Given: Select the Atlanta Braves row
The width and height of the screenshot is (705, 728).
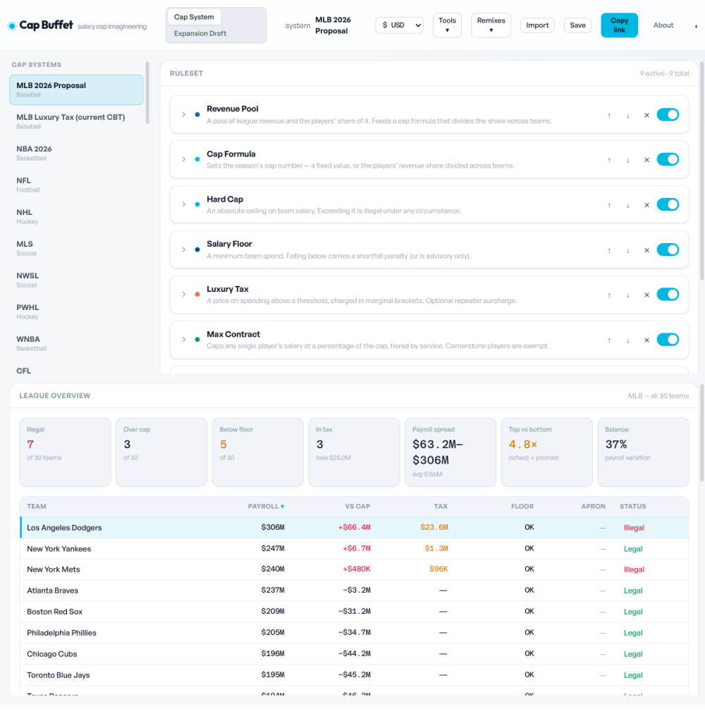Looking at the screenshot, I should 355,591.
